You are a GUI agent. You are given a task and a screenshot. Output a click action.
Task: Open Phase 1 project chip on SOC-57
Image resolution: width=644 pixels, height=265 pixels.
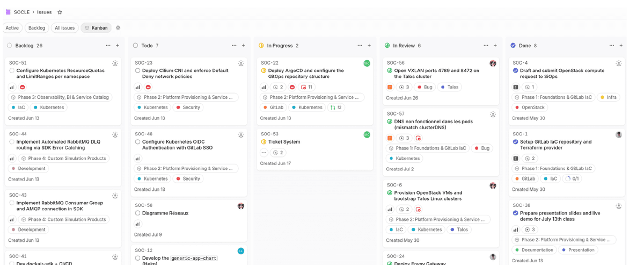[428, 148]
